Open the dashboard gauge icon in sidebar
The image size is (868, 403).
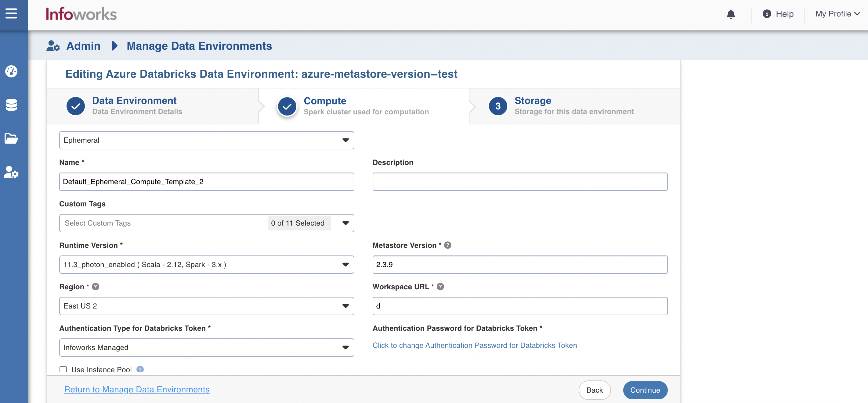(11, 71)
